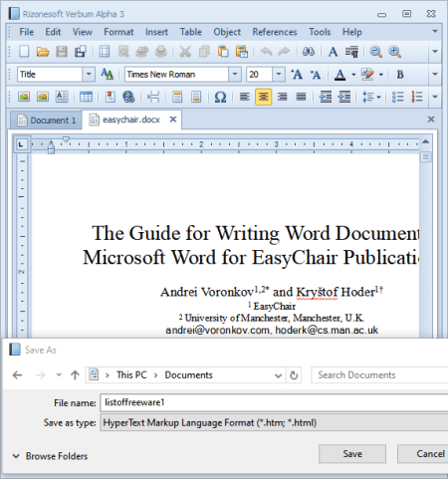Click the printer icon
448x479 pixels.
pos(161,52)
